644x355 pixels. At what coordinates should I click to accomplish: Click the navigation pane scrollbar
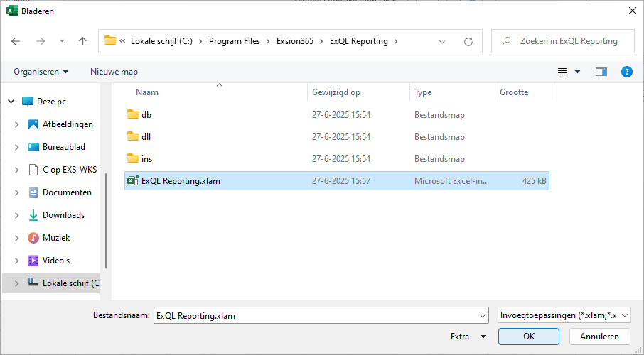point(106,220)
